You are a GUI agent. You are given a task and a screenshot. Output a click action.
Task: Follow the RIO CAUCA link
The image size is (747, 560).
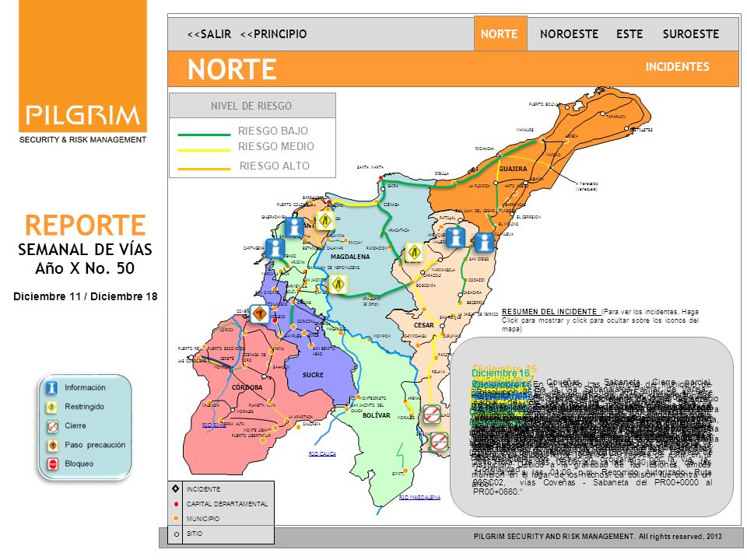tap(322, 453)
